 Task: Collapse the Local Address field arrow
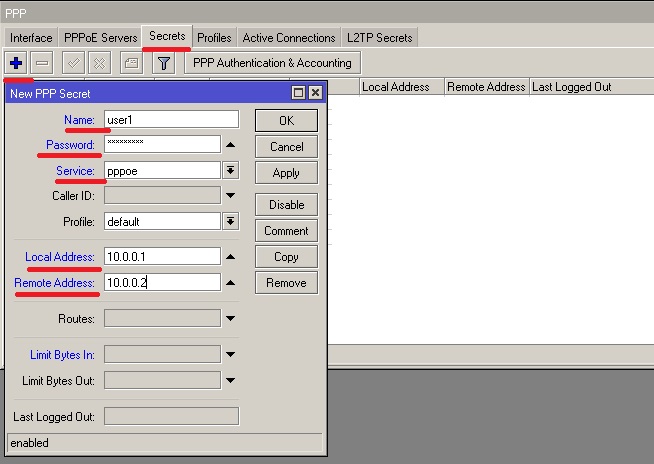pos(230,257)
